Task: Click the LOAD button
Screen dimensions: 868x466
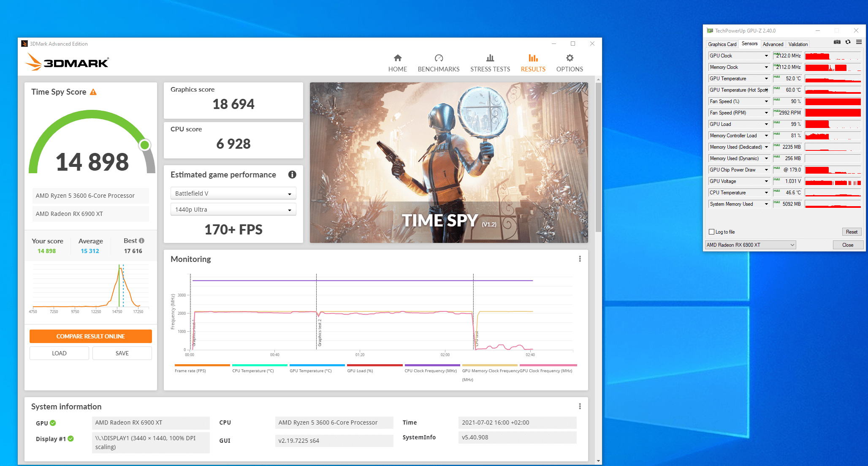Action: click(59, 353)
